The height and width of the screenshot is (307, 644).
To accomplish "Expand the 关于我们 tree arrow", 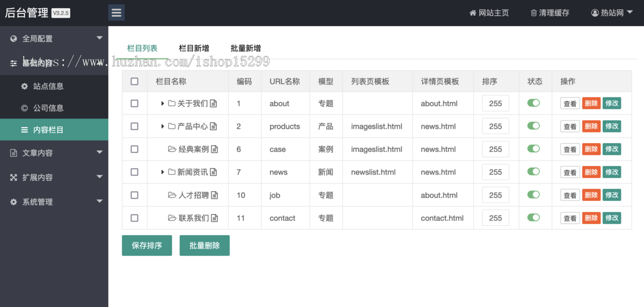I will [x=163, y=104].
